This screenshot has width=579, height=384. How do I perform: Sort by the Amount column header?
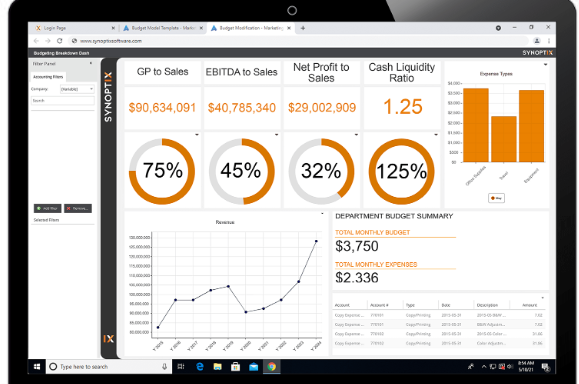(x=530, y=305)
